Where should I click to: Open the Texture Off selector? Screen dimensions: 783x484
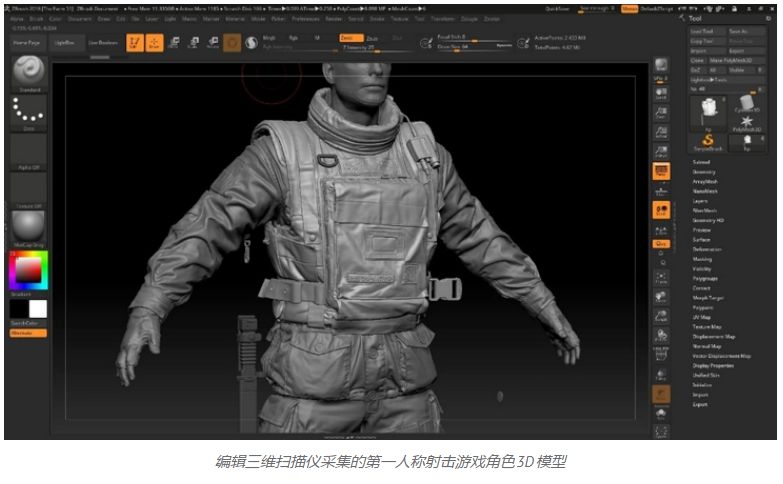tap(29, 191)
